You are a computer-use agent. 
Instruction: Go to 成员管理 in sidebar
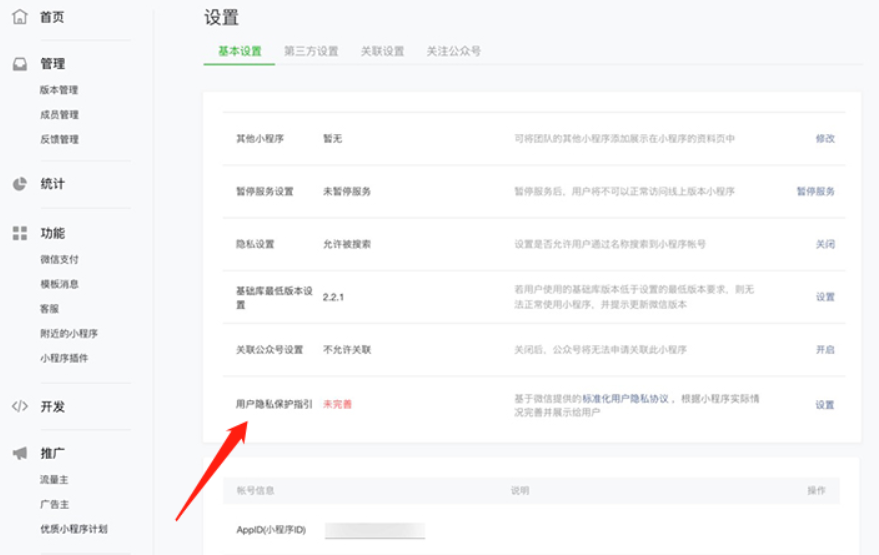click(59, 115)
